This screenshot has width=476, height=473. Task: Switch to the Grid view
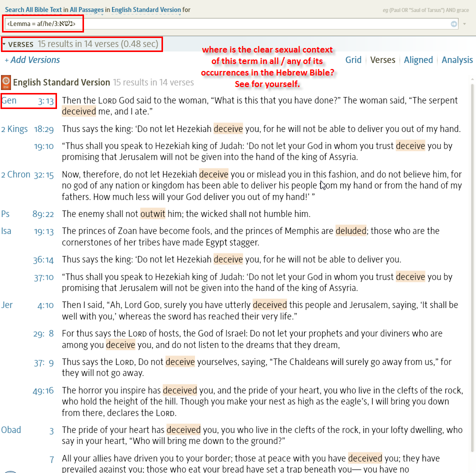pyautogui.click(x=353, y=60)
